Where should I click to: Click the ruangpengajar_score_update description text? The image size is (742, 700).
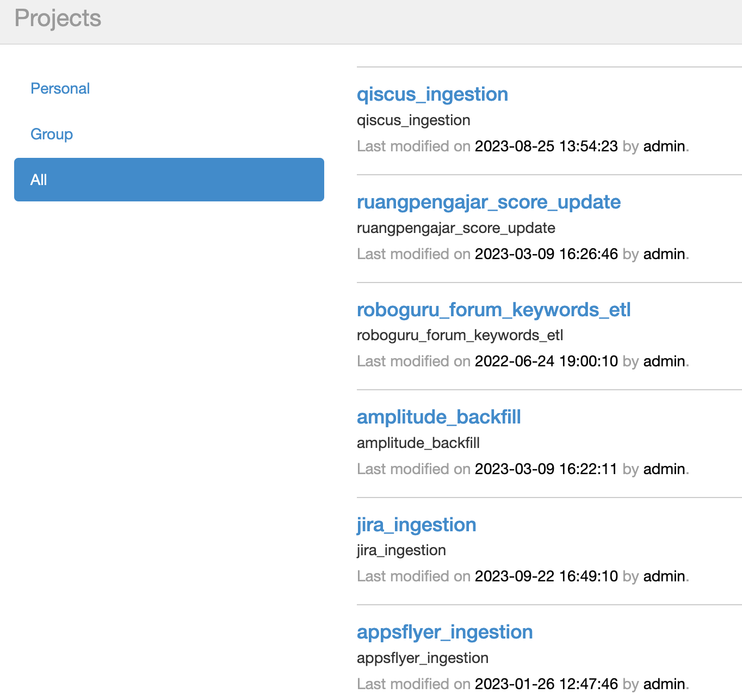[456, 228]
